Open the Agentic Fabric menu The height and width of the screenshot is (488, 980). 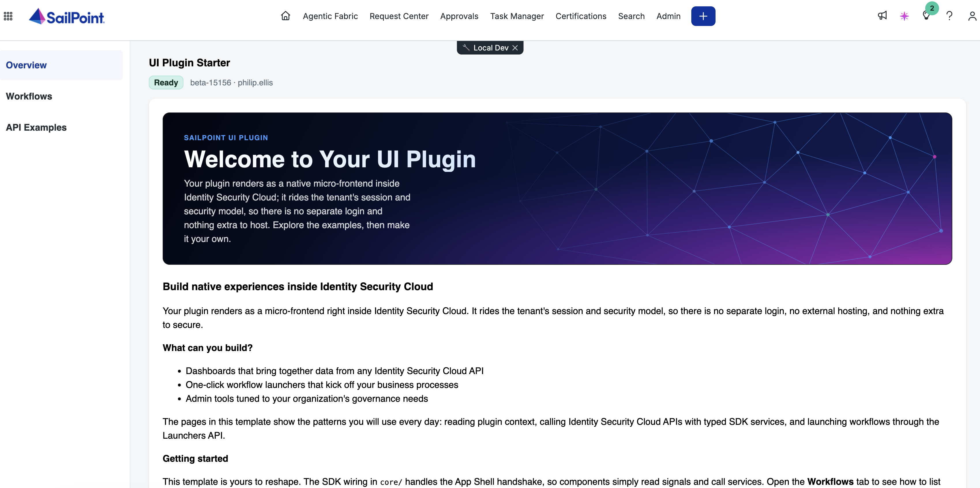330,16
